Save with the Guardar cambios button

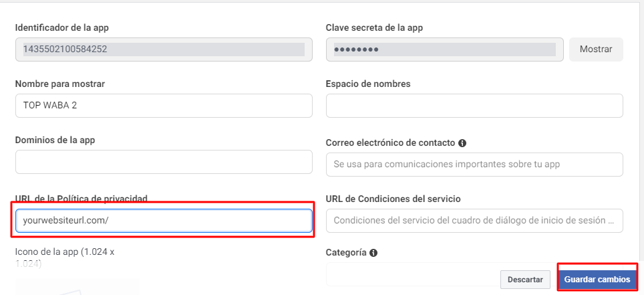tap(597, 279)
